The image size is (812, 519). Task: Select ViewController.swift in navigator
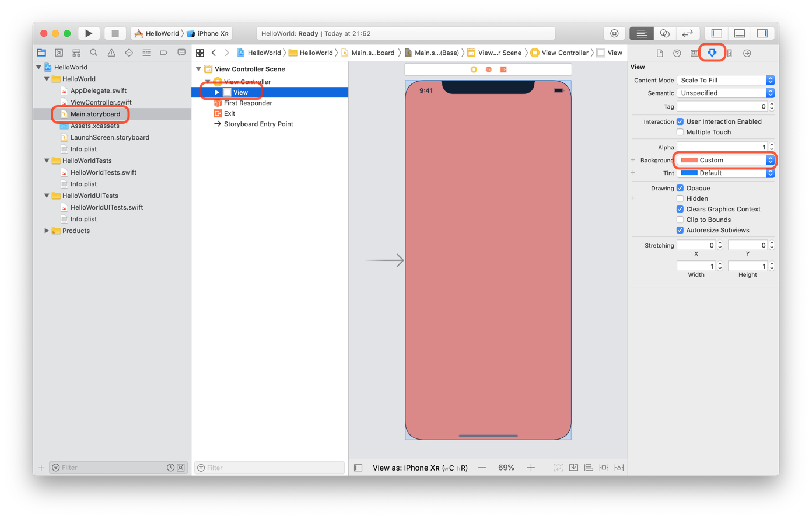(100, 102)
